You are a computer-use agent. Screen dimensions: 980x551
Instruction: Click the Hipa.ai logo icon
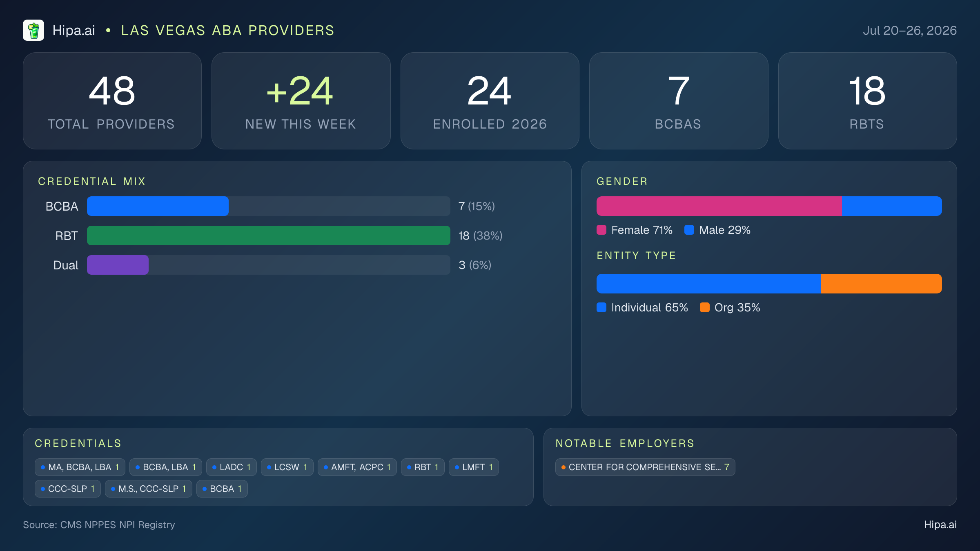[x=33, y=30]
